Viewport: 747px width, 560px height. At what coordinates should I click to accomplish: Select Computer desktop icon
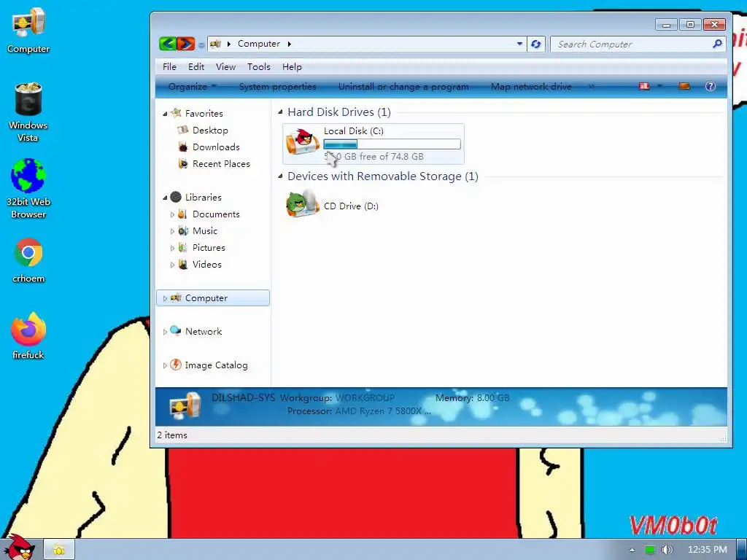click(28, 31)
